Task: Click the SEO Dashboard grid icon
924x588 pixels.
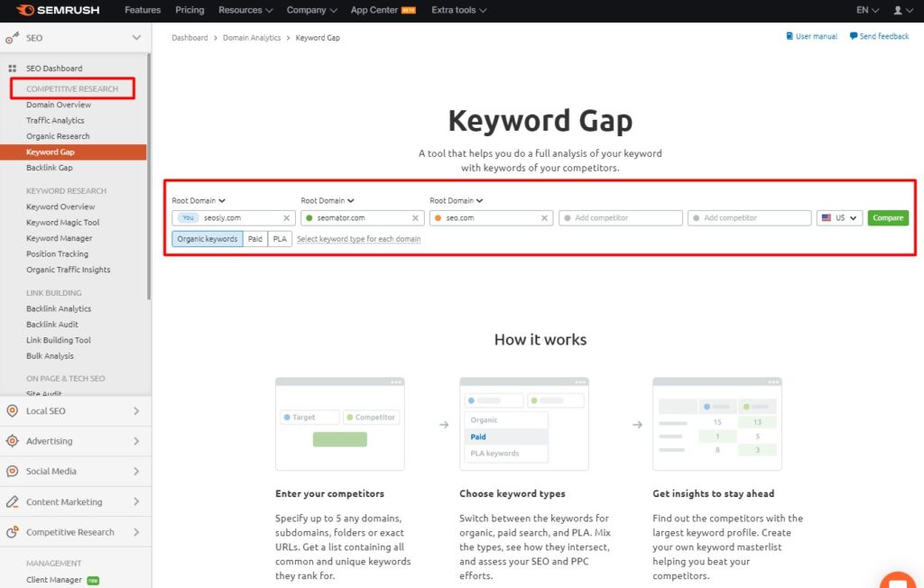Action: pos(13,69)
